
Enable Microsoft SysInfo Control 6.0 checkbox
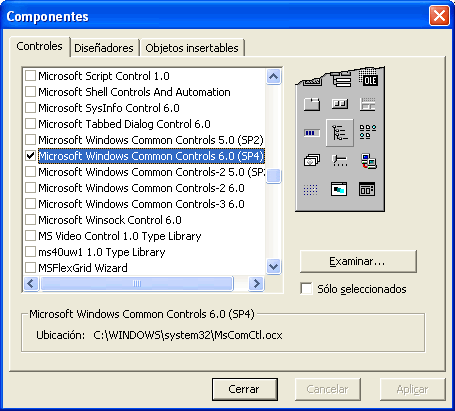(30, 108)
